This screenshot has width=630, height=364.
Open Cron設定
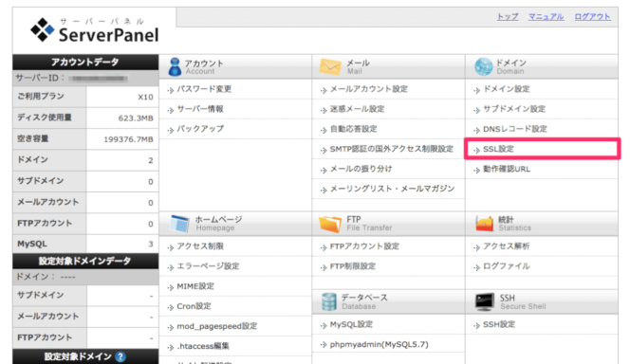(194, 306)
